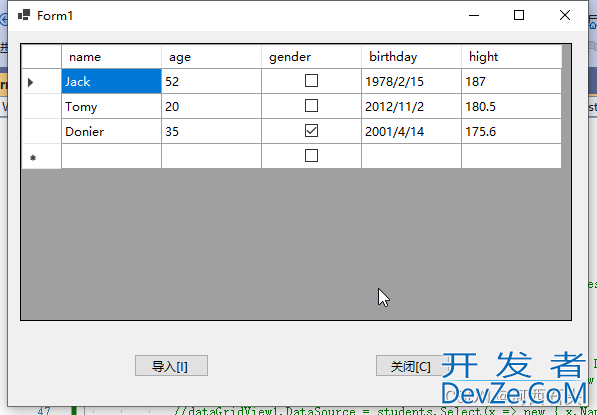
Task: Select hight cell 175.6
Action: click(x=511, y=131)
